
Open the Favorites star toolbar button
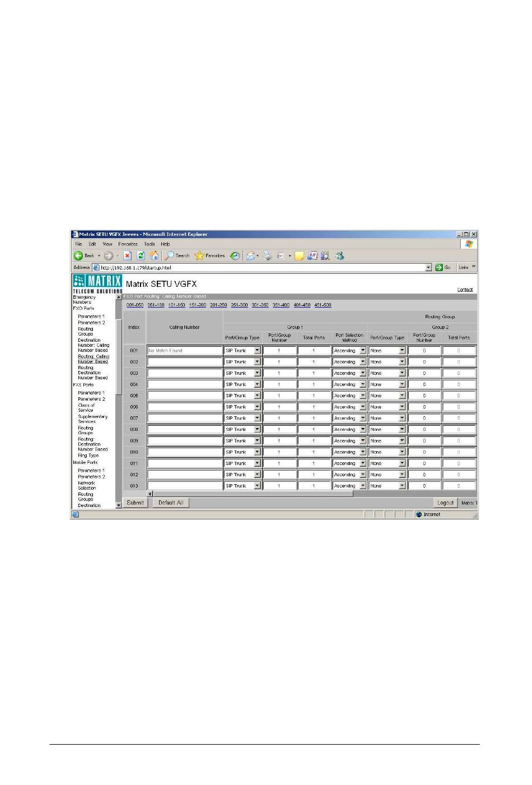click(209, 256)
